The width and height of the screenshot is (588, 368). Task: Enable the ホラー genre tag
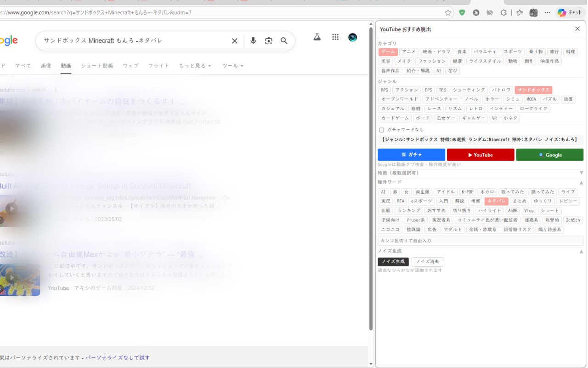(492, 99)
